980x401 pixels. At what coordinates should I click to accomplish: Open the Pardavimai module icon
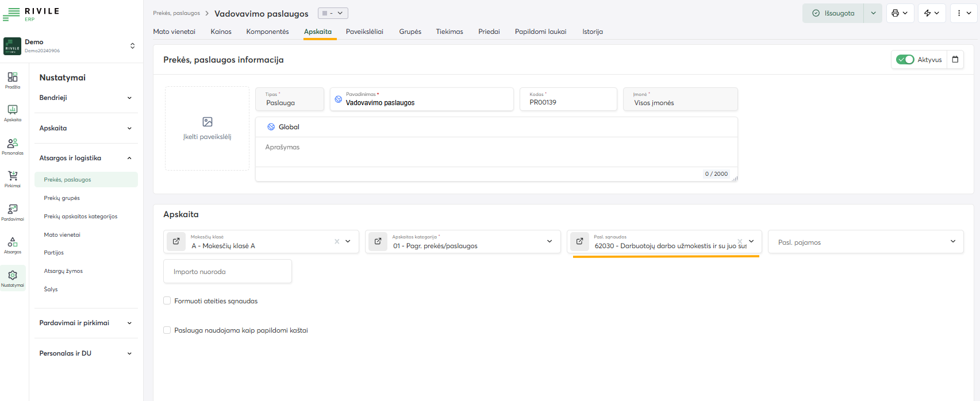(x=13, y=211)
